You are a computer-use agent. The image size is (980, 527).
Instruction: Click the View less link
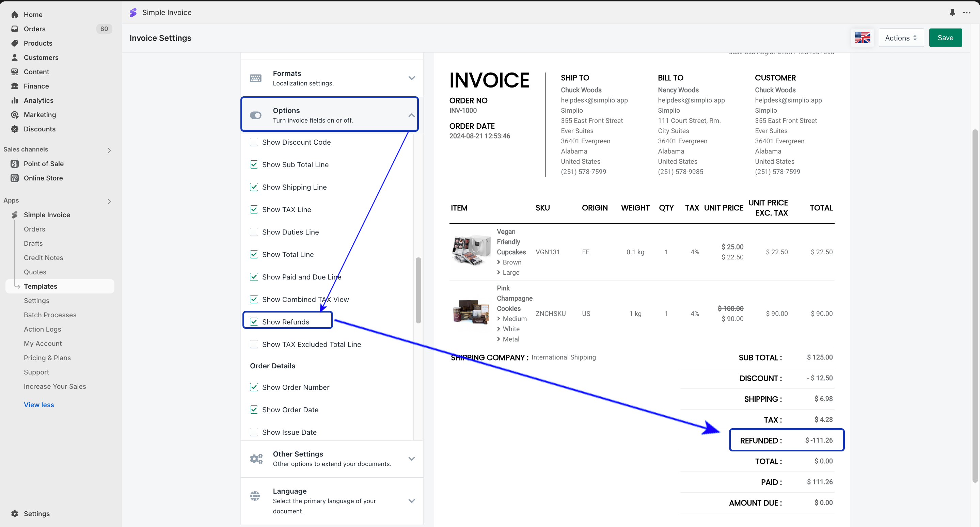(39, 405)
